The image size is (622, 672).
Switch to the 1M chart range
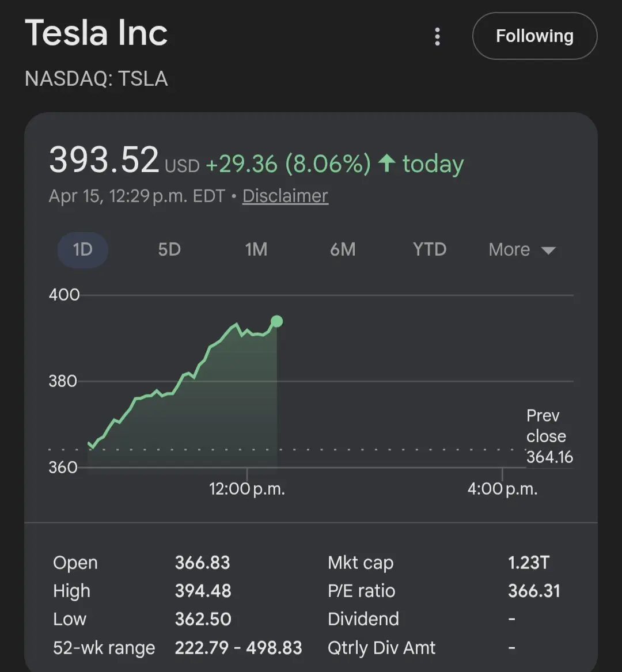tap(256, 249)
